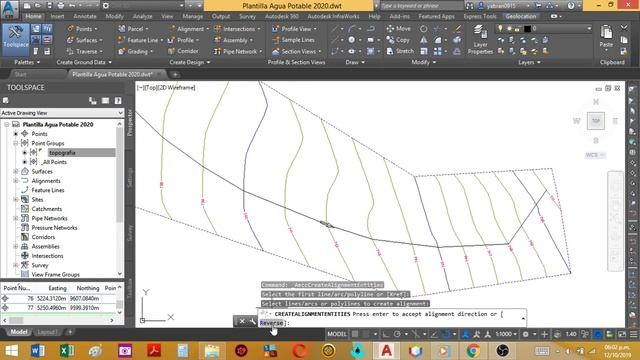Image resolution: width=640 pixels, height=360 pixels.
Task: Click the Assembly tool
Action: tap(233, 40)
